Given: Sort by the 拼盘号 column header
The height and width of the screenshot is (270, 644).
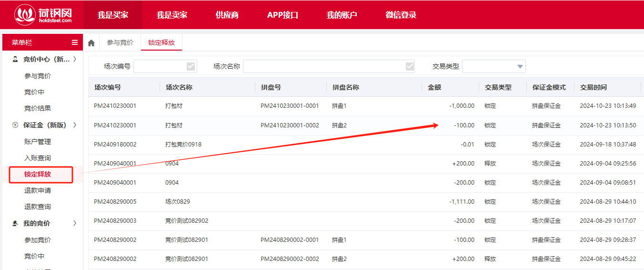Looking at the screenshot, I should pos(271,87).
